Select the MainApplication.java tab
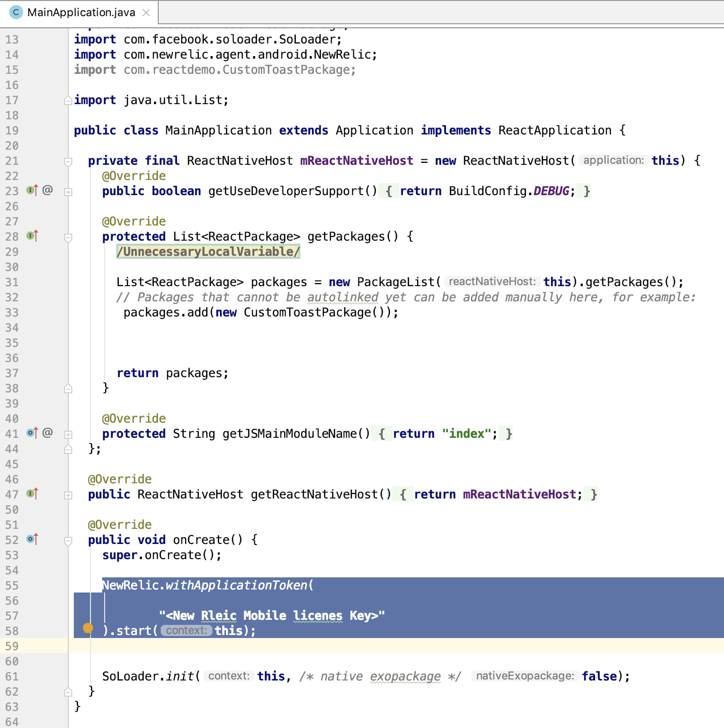The width and height of the screenshot is (724, 728). [x=81, y=12]
